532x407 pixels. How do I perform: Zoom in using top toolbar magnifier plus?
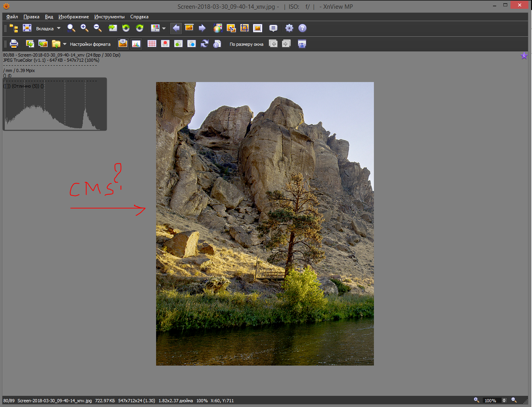click(x=84, y=28)
